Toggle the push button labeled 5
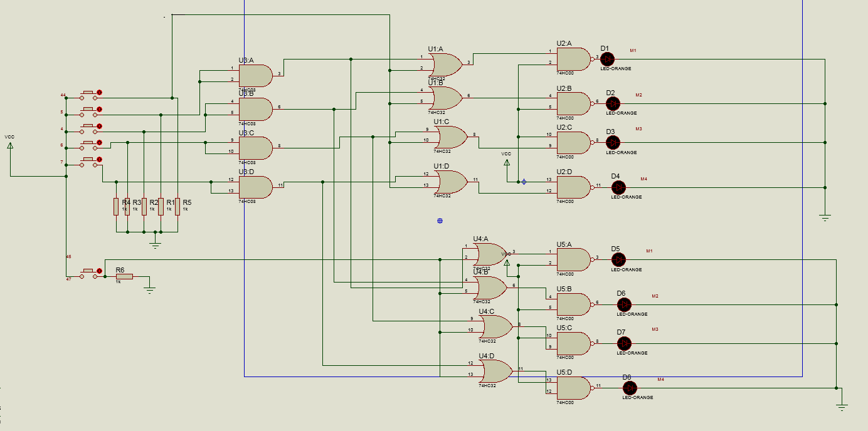 coord(89,112)
